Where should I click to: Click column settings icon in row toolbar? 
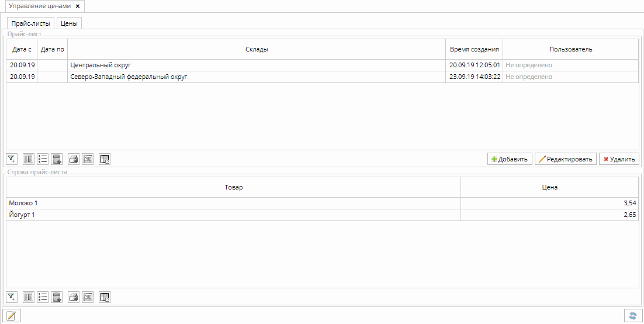click(x=29, y=297)
